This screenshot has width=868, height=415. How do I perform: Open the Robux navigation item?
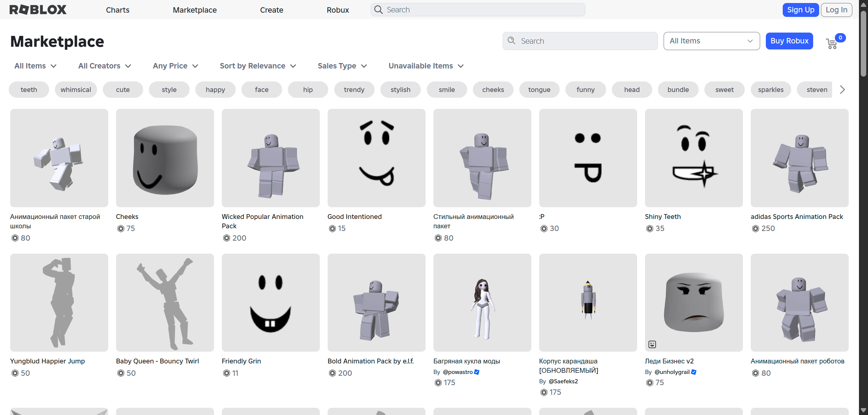(x=338, y=10)
